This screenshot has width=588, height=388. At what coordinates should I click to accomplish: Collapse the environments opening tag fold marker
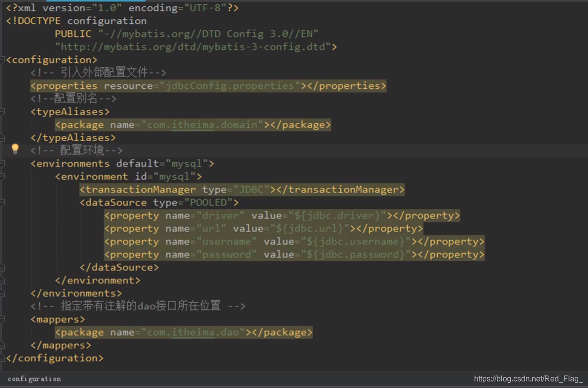click(x=2, y=164)
